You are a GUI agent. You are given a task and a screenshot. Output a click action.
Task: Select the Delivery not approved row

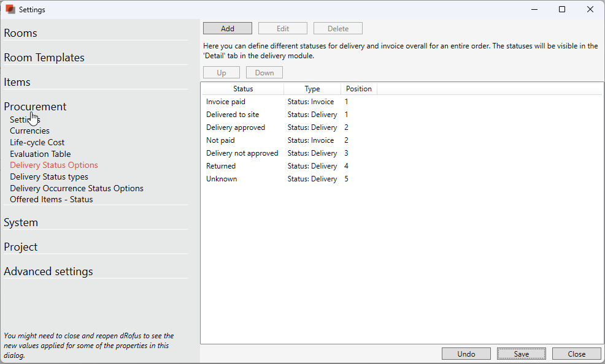pyautogui.click(x=242, y=153)
